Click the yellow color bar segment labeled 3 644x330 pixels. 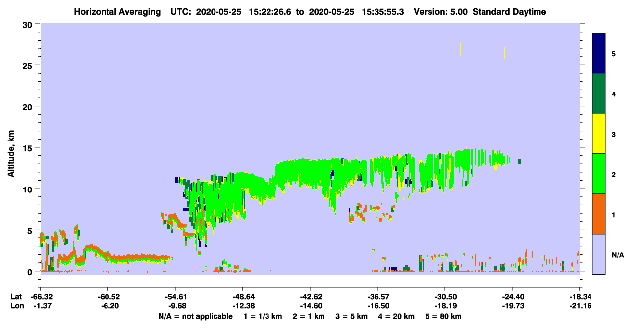click(x=599, y=134)
